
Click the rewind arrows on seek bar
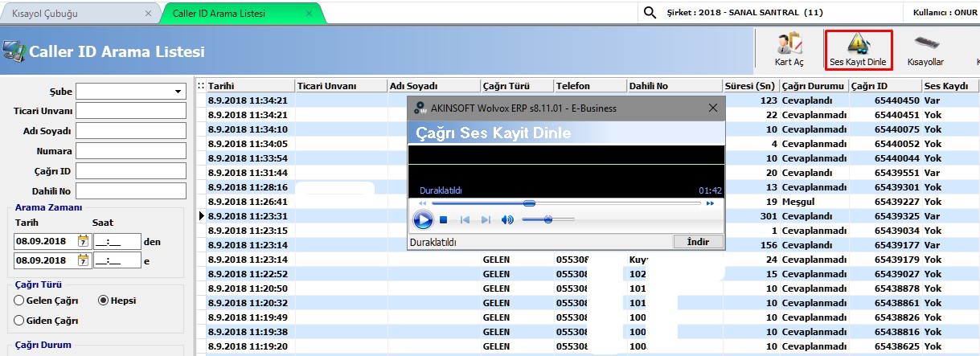(422, 203)
